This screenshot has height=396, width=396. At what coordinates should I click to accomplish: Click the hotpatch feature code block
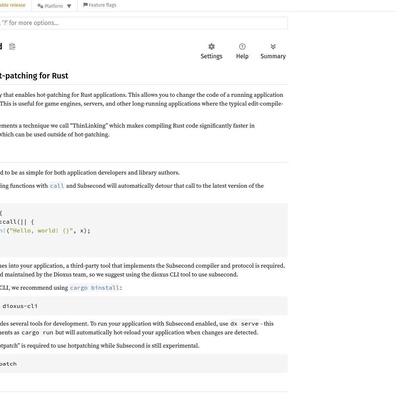point(144,364)
